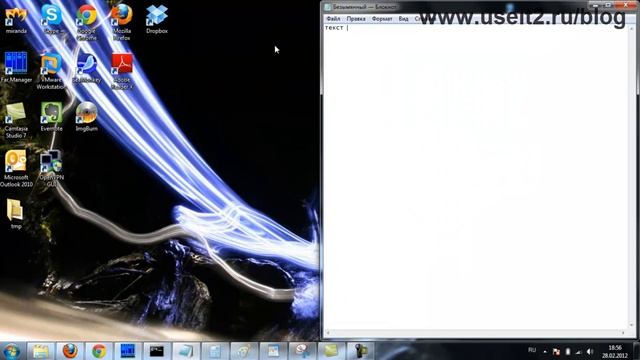Open the volume speaker tray icon

(590, 351)
